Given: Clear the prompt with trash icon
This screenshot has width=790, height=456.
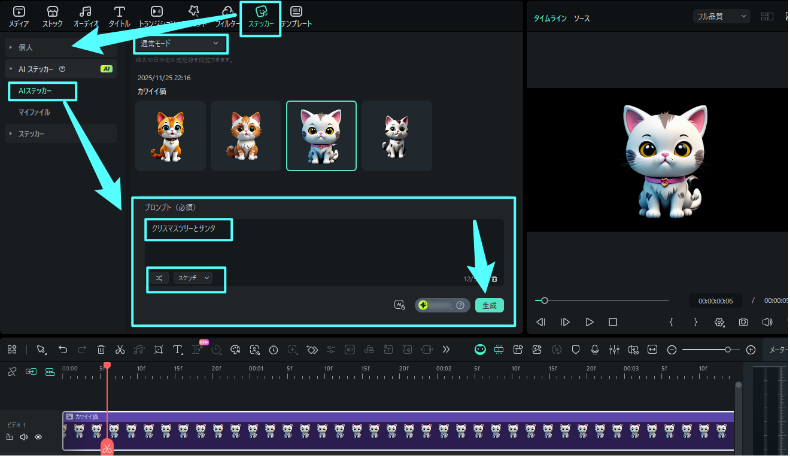Looking at the screenshot, I should coord(494,279).
